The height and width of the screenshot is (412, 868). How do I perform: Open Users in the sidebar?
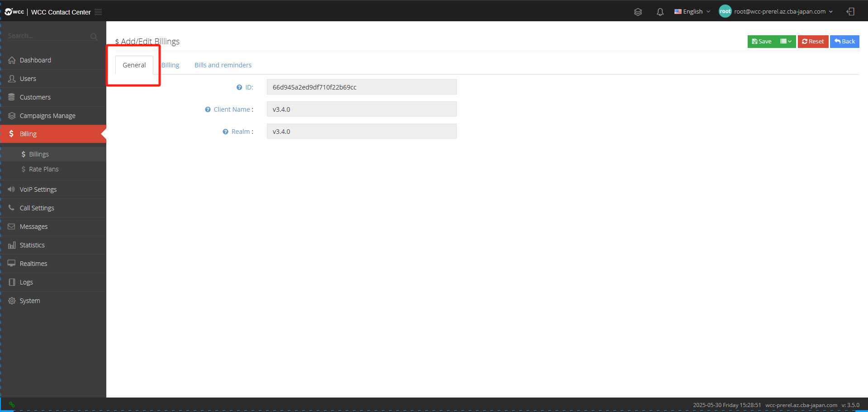(53, 79)
